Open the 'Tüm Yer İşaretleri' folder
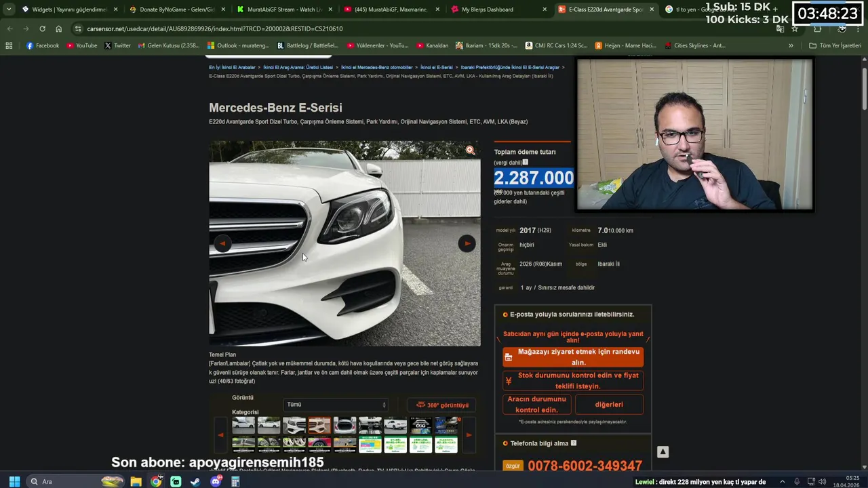Screen dimensions: 868x488 click(x=835, y=45)
